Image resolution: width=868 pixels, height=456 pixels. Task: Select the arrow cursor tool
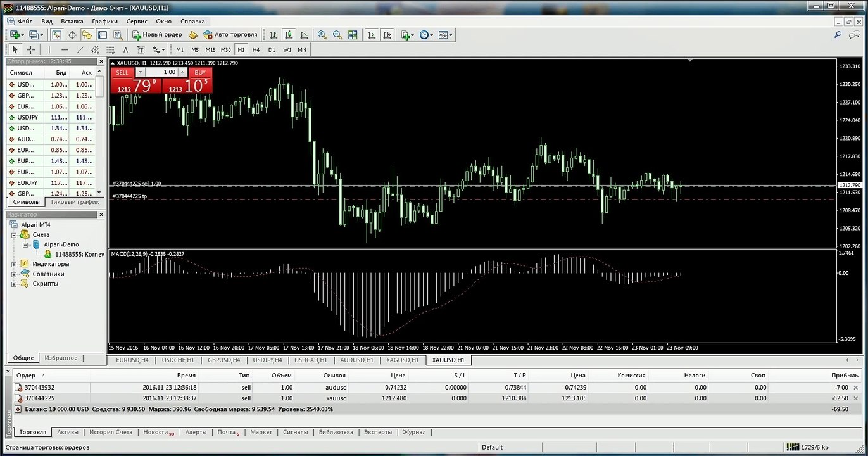(x=15, y=49)
